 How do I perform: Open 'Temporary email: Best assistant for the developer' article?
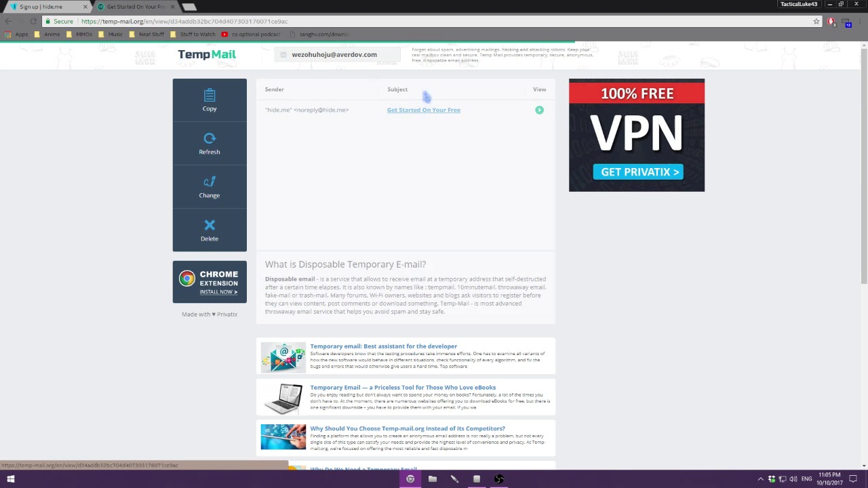[x=383, y=346]
